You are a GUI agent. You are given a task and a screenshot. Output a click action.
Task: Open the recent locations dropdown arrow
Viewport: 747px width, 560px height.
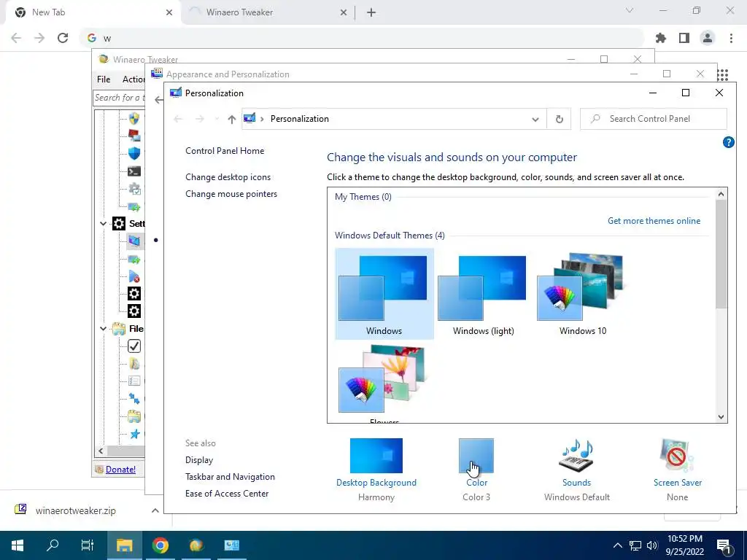tap(217, 119)
